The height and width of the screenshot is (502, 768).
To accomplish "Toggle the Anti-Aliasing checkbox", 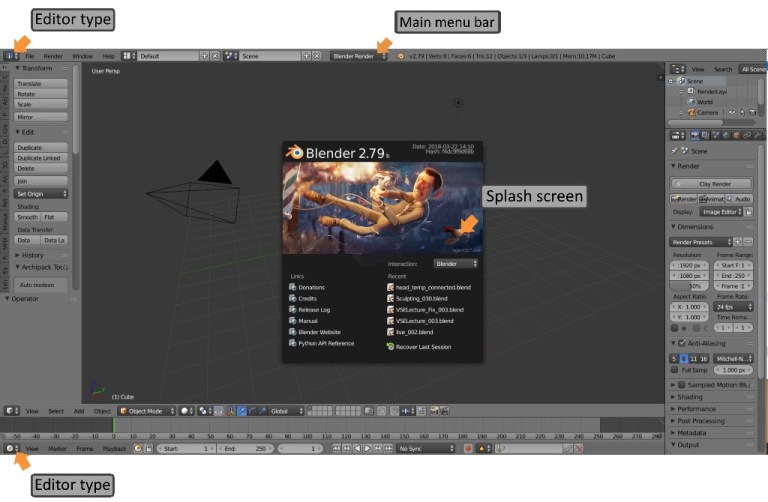I will pos(681,343).
